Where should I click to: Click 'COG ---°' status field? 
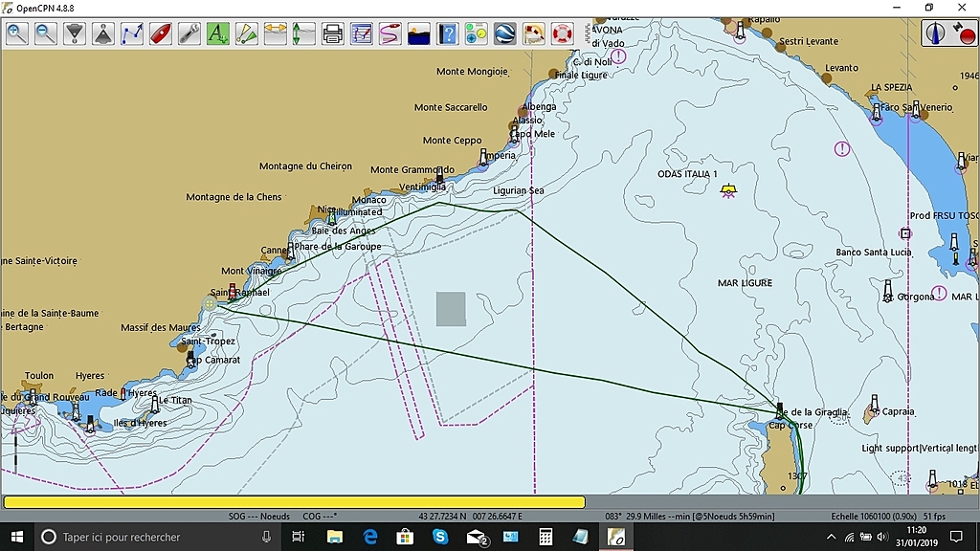click(320, 516)
